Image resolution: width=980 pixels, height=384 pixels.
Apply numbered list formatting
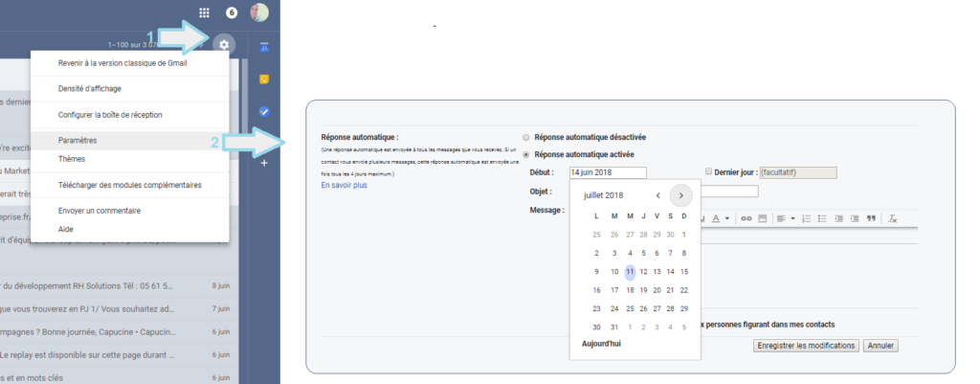[806, 218]
